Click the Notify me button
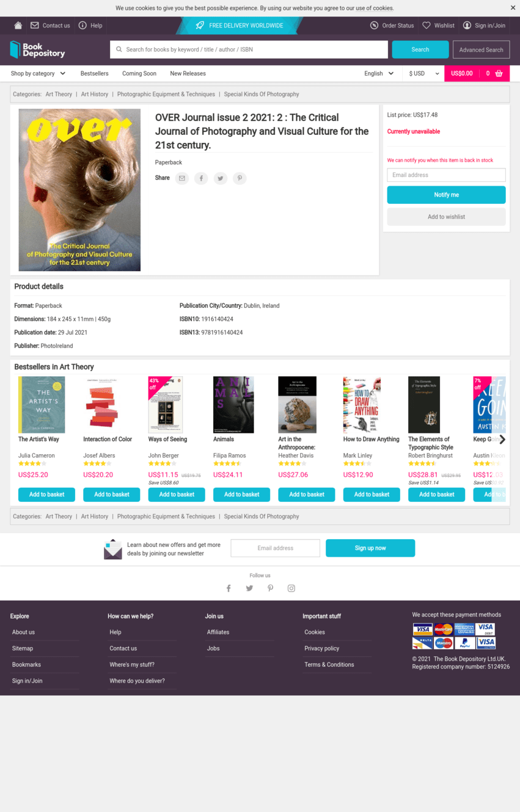520x812 pixels. click(446, 195)
